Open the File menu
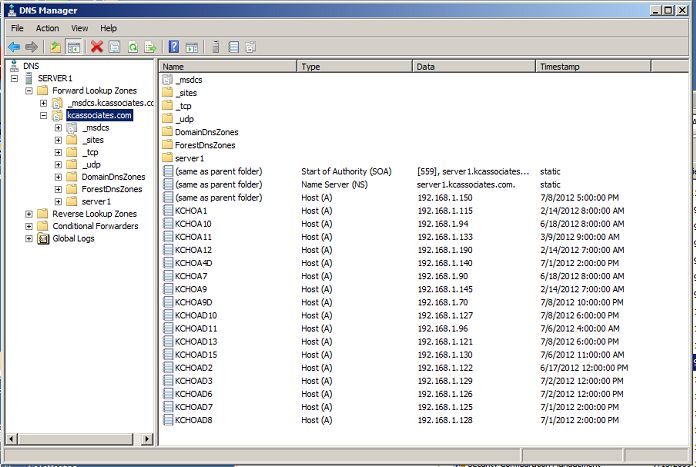 pyautogui.click(x=17, y=28)
